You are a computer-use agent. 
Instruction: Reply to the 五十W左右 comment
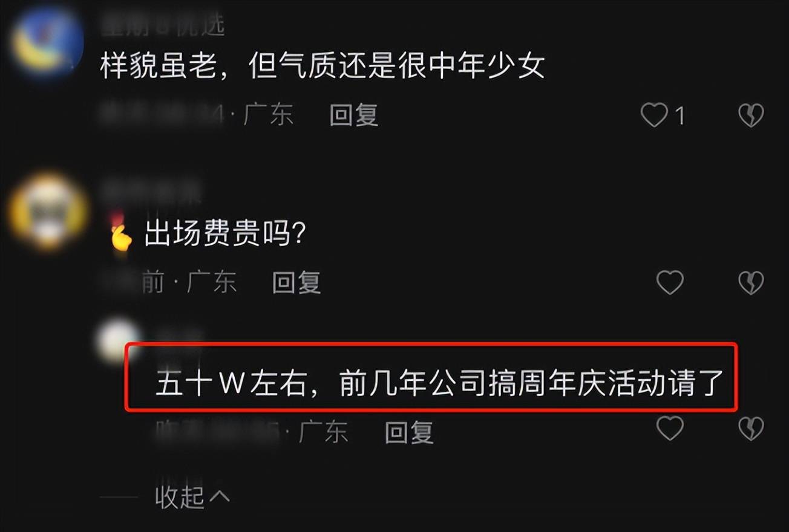410,432
